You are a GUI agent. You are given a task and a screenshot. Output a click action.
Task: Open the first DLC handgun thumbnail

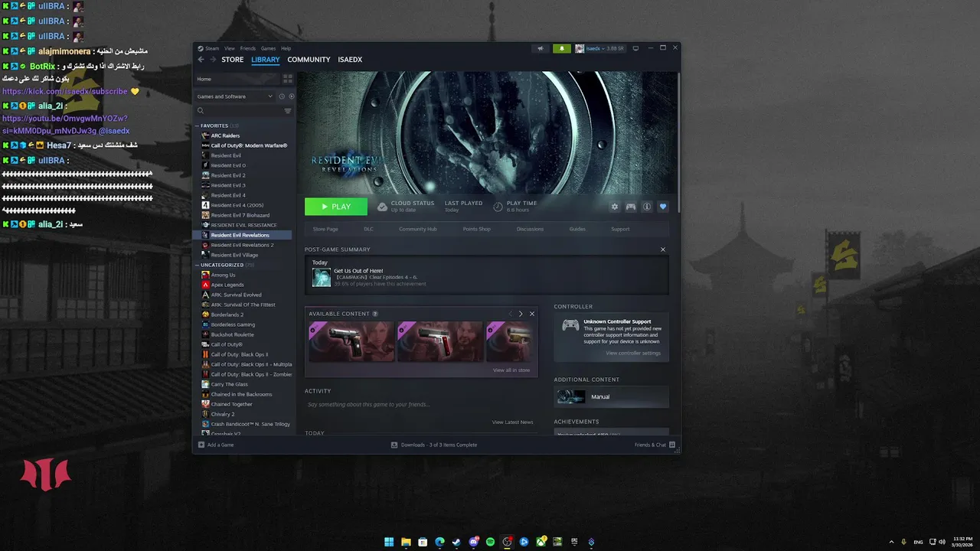coord(351,341)
